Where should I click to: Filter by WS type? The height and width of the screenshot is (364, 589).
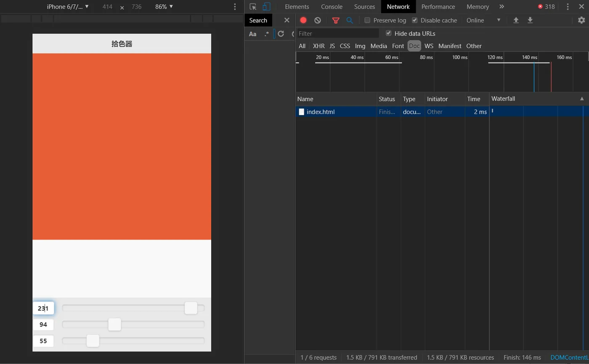coord(429,46)
